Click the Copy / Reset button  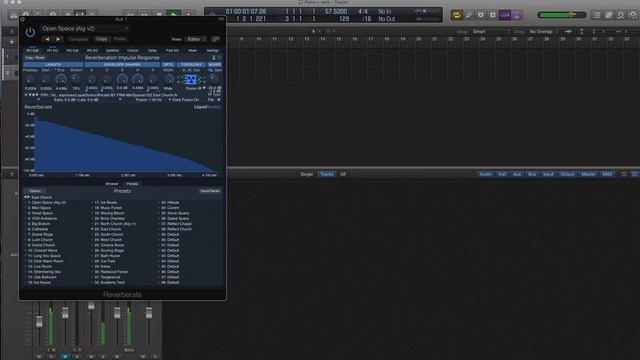[35, 58]
